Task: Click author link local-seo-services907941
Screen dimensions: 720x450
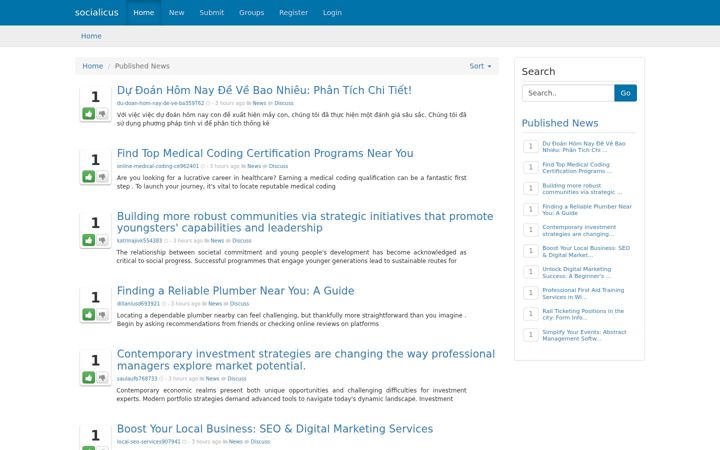Action: click(x=149, y=442)
